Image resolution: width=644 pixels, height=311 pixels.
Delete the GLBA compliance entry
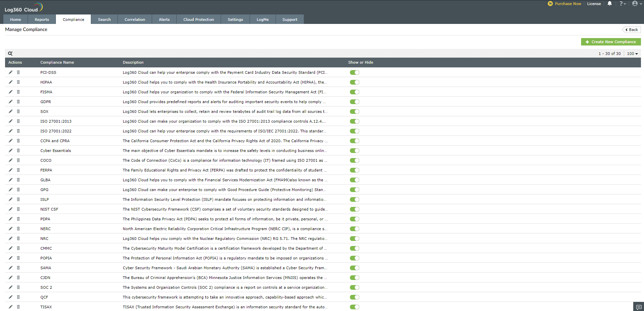click(18, 180)
